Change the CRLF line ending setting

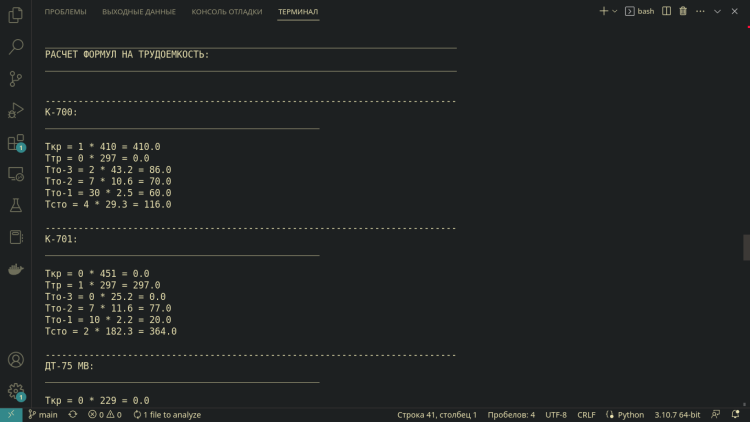tap(586, 414)
